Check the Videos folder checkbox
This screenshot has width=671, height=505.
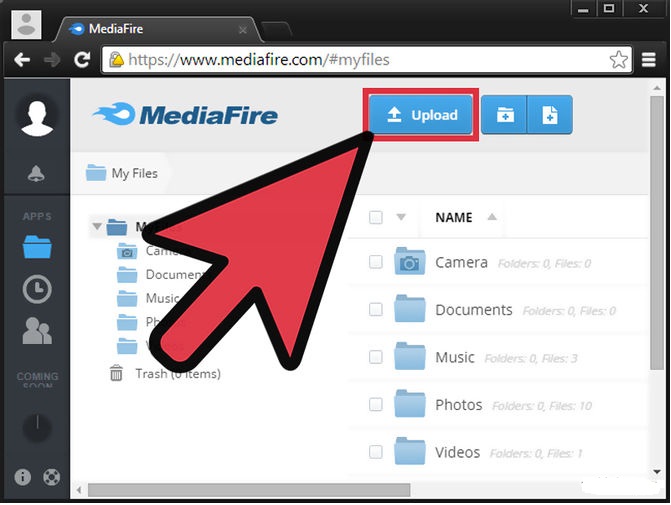click(376, 452)
